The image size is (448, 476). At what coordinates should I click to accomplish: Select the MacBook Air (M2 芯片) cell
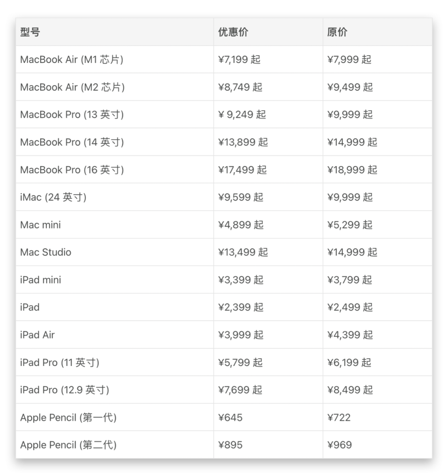pyautogui.click(x=72, y=87)
